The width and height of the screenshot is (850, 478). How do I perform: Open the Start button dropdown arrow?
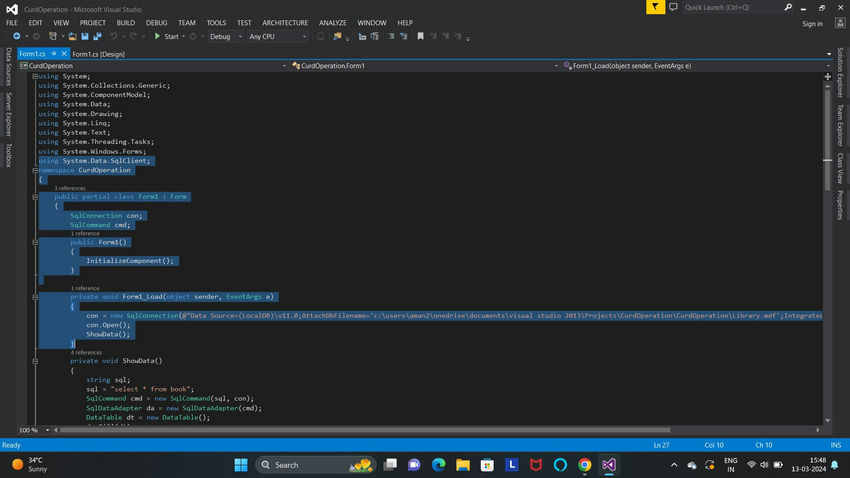tap(183, 36)
